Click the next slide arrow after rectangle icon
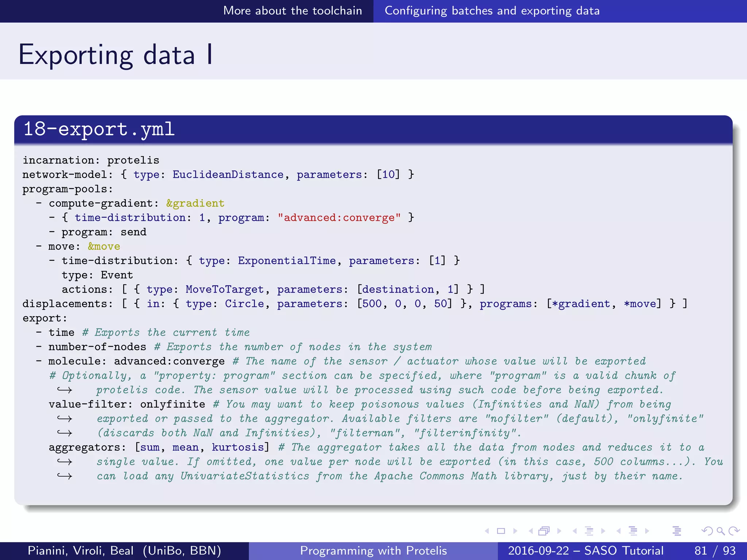The image size is (747, 560). pyautogui.click(x=515, y=531)
